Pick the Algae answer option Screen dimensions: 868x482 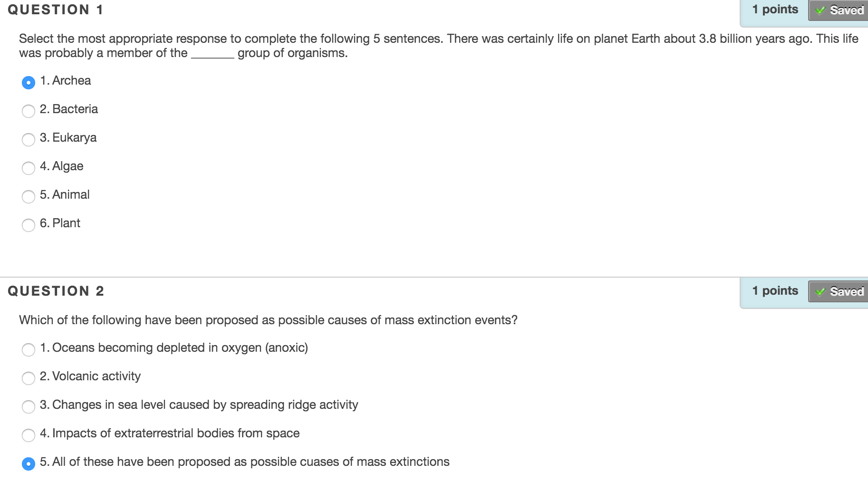(29, 168)
